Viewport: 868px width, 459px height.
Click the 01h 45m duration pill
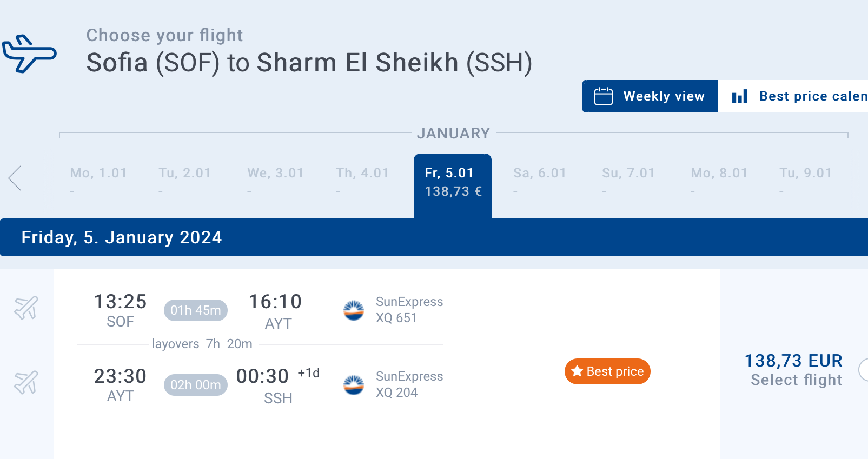(x=195, y=310)
